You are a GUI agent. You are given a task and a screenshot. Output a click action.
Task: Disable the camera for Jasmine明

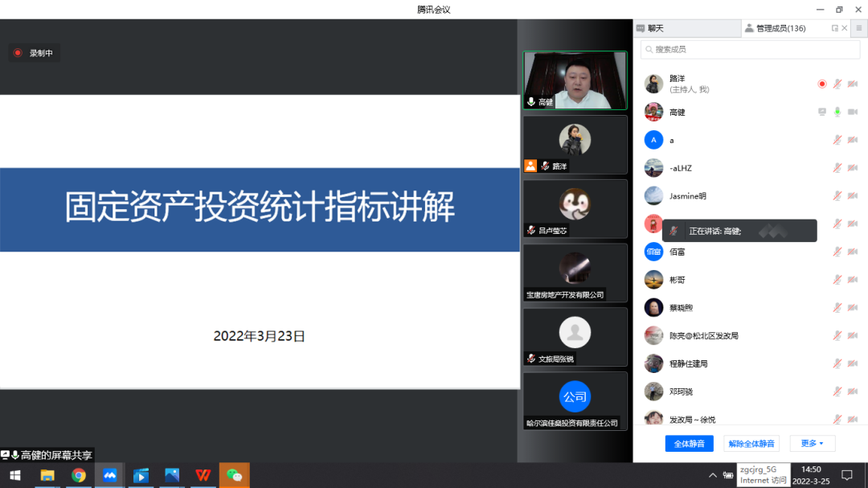coord(854,195)
